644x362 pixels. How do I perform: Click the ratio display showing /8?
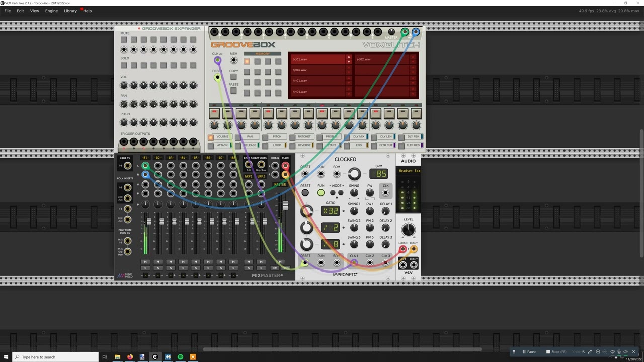click(x=330, y=244)
